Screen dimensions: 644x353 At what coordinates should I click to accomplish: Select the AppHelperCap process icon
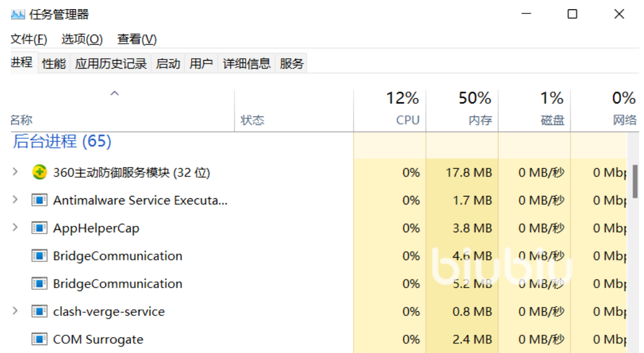pos(39,228)
